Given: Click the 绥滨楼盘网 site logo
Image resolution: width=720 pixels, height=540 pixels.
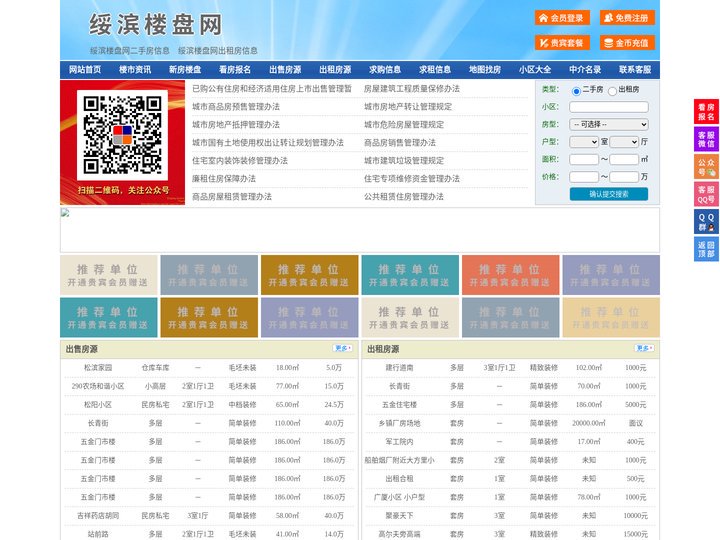Looking at the screenshot, I should pos(156,24).
